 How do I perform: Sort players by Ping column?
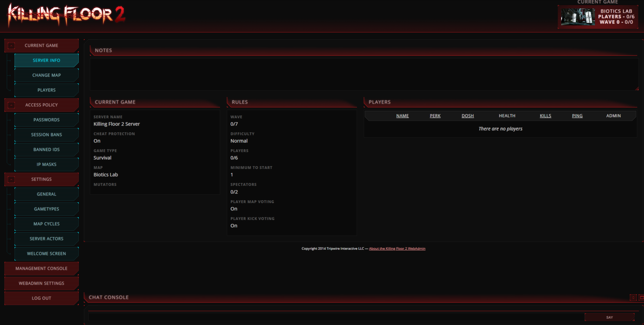click(577, 116)
